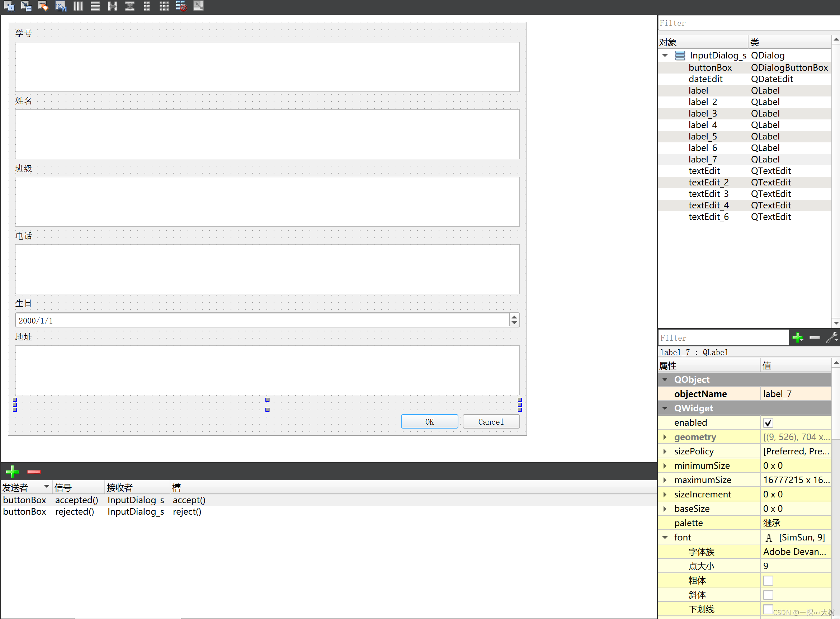
Task: Apply Lay Out Horizontally tool
Action: coord(78,6)
